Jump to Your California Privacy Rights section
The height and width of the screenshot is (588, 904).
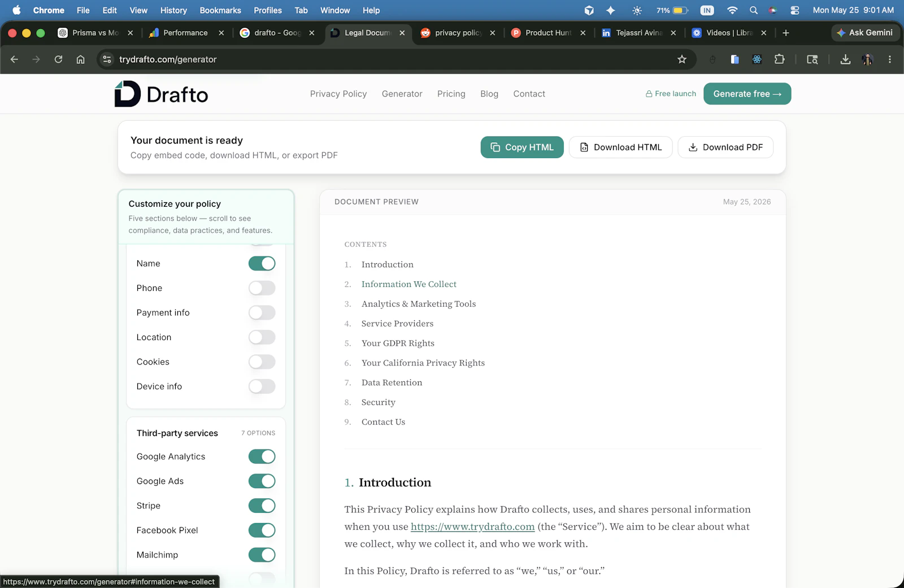pyautogui.click(x=423, y=363)
